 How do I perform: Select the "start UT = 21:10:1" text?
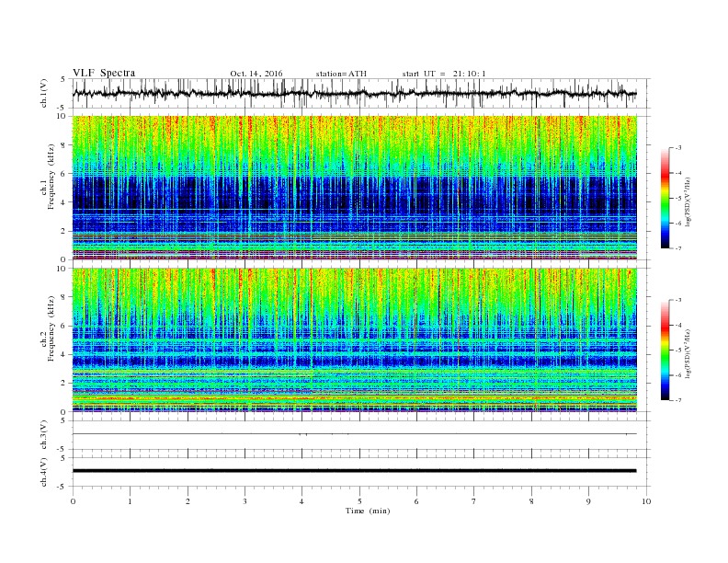(x=444, y=74)
